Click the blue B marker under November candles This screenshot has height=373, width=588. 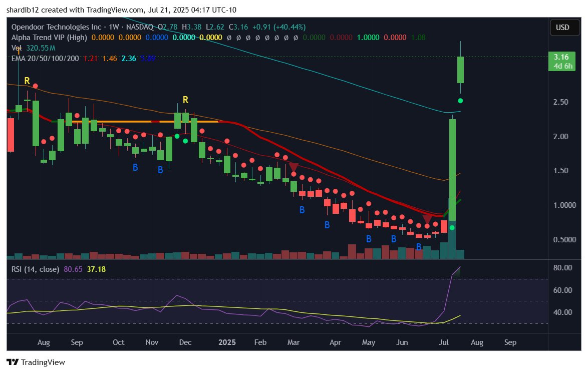pos(160,170)
